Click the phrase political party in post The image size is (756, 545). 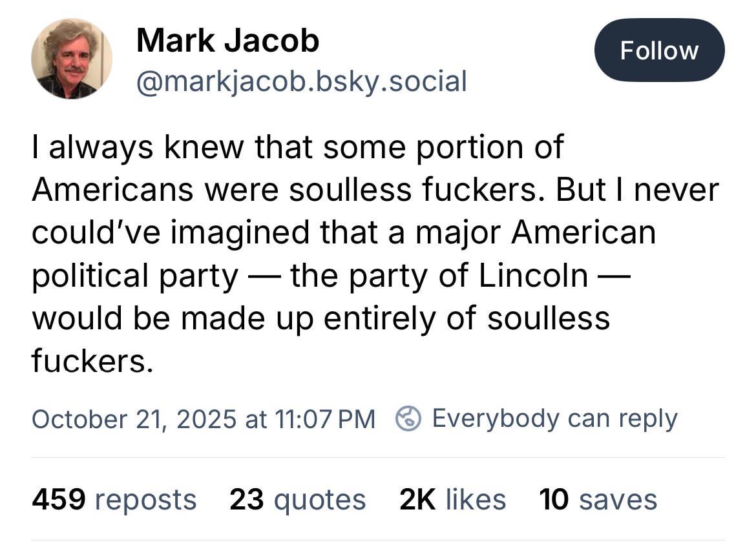pyautogui.click(x=135, y=276)
